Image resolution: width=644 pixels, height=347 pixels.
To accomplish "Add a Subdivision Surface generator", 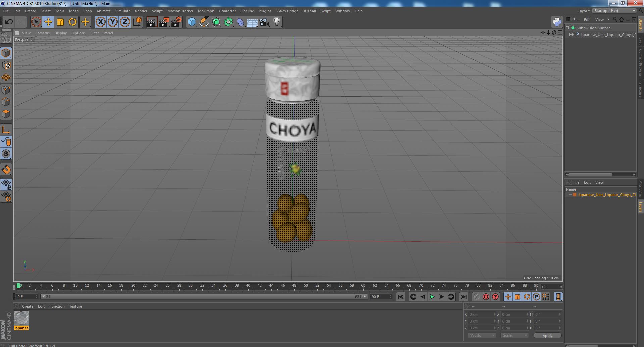I will [216, 22].
